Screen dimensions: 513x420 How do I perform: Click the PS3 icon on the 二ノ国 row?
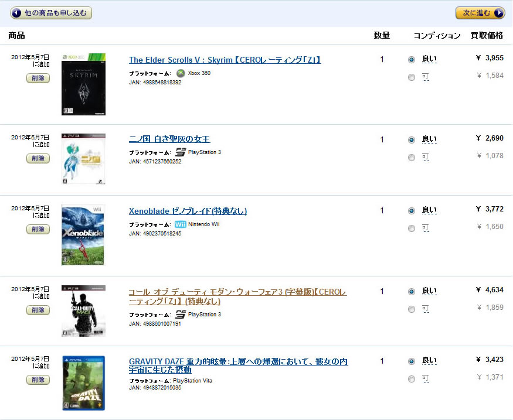pyautogui.click(x=181, y=152)
